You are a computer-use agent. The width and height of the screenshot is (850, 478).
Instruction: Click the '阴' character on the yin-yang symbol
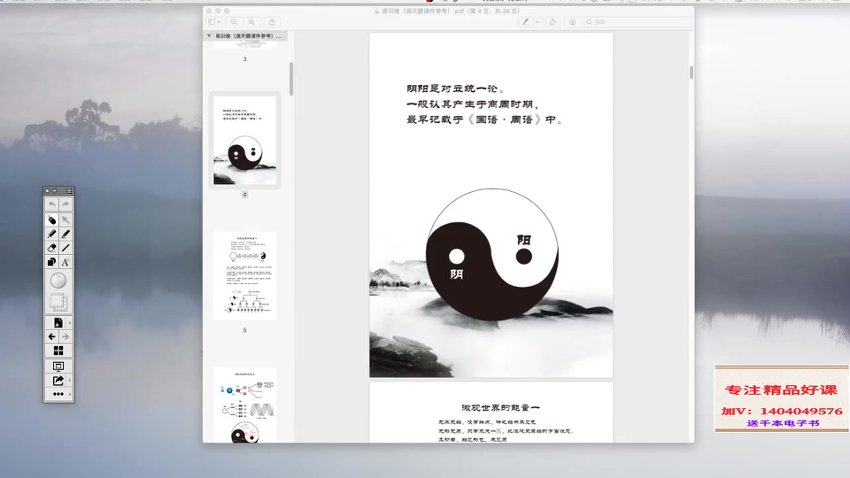[x=456, y=274]
